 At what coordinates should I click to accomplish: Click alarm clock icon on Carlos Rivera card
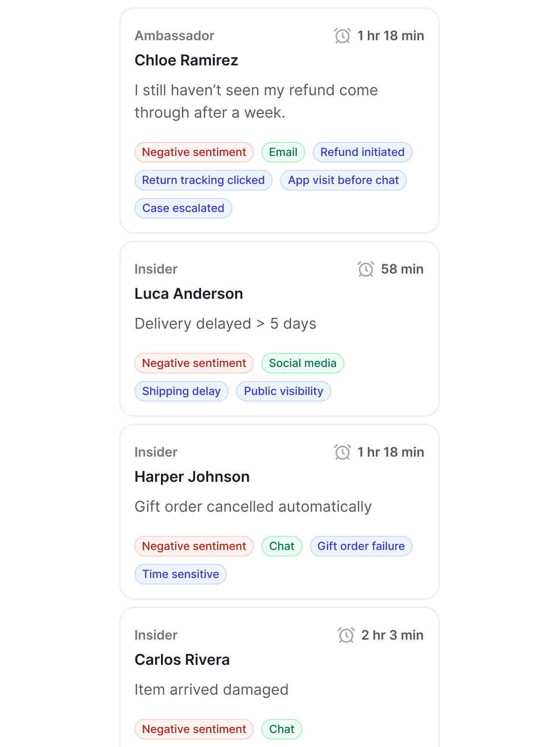tap(346, 635)
